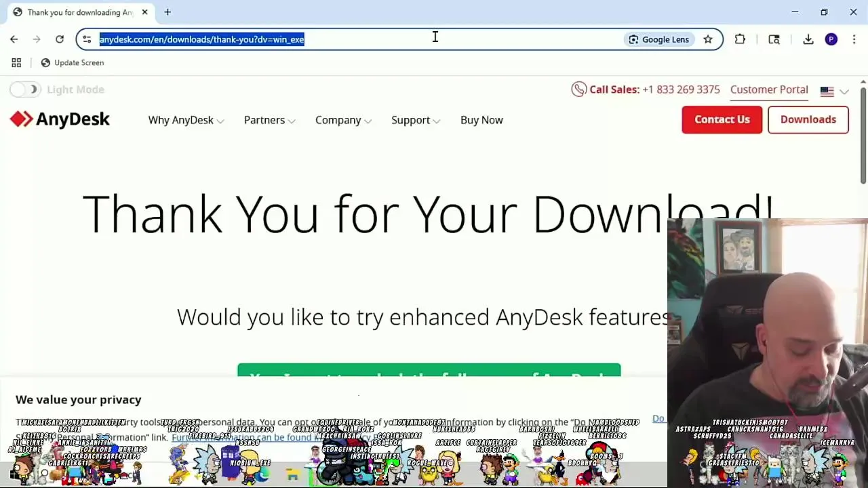
Task: Call the sales phone number link
Action: click(681, 89)
